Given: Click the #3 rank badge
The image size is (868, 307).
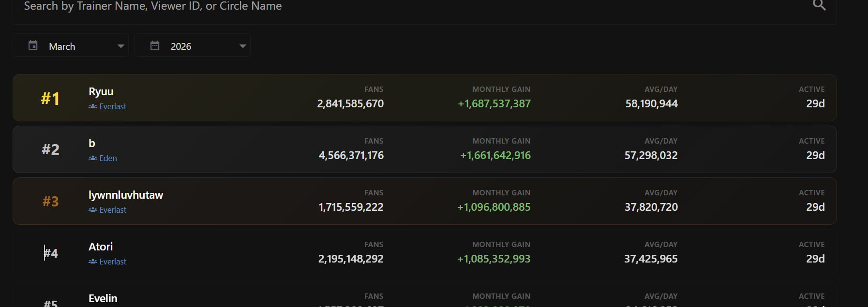Looking at the screenshot, I should pyautogui.click(x=50, y=201).
